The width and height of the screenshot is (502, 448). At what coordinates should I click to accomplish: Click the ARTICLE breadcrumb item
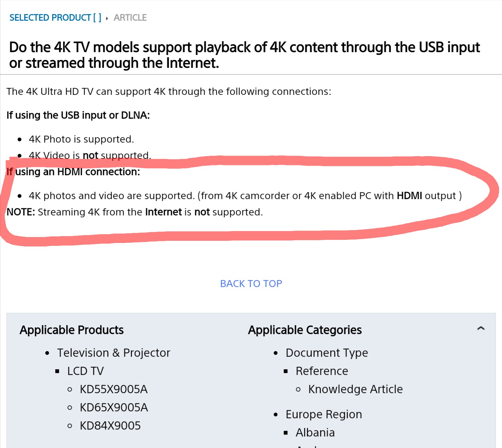pos(130,18)
